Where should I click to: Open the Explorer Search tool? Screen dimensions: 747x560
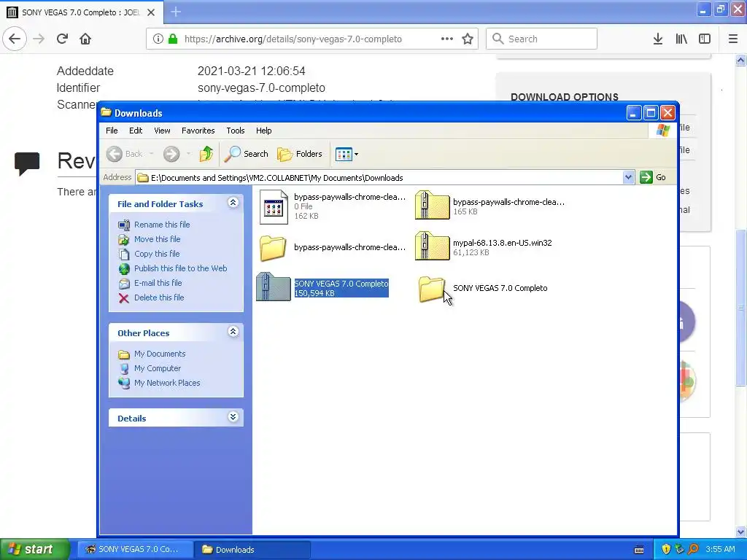[247, 154]
